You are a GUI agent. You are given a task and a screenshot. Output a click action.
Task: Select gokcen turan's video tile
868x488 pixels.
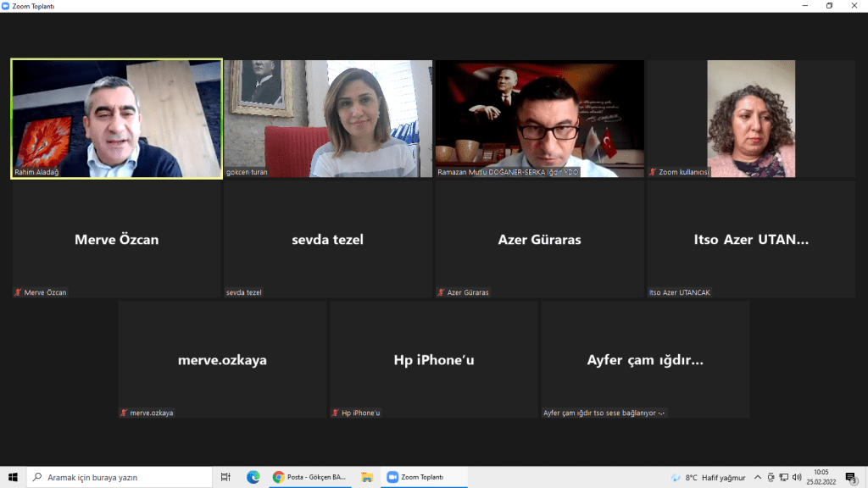pos(328,118)
